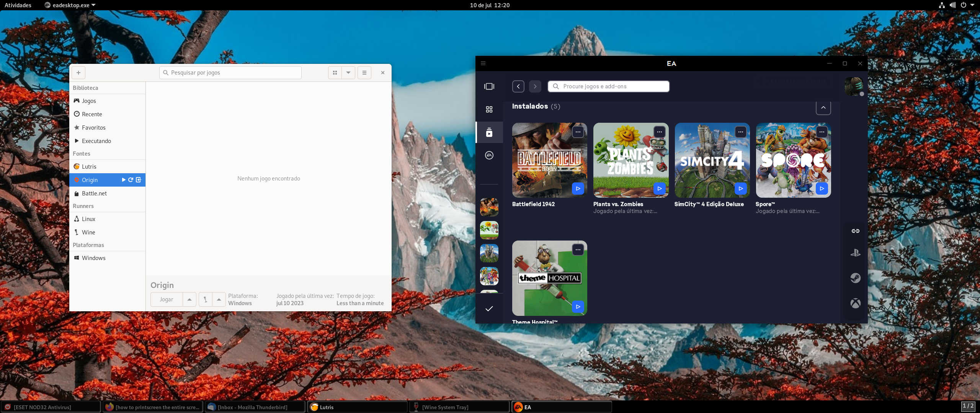Screen dimensions: 980x413
Task: Open the Recente list in Lutris
Action: point(107,114)
